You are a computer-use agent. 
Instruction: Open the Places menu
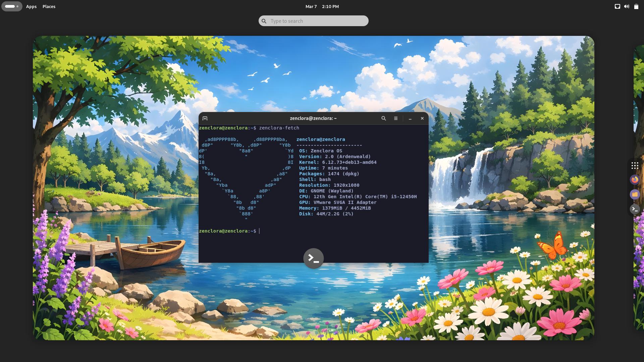pos(49,6)
